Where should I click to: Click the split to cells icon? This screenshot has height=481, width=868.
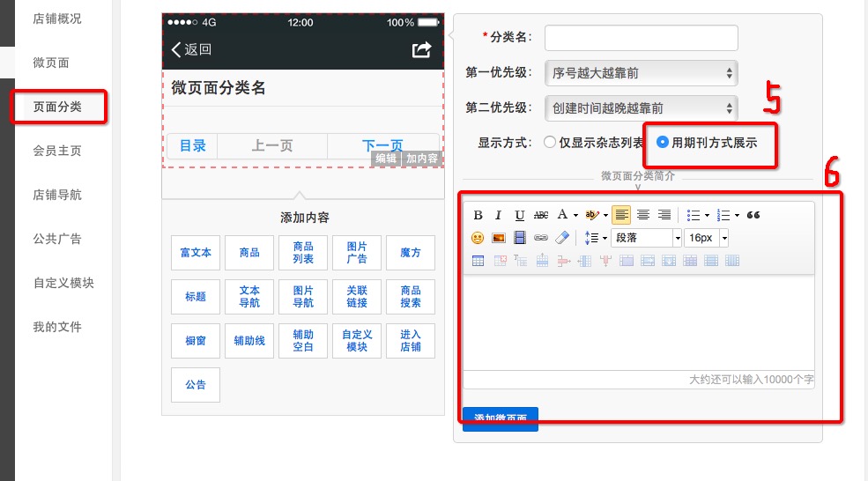[690, 261]
